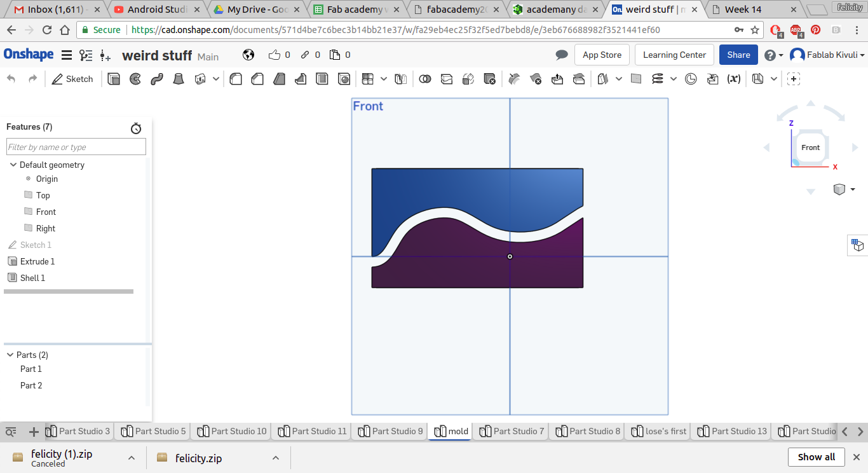Select the Move face tool
This screenshot has height=473, width=868.
click(x=557, y=79)
